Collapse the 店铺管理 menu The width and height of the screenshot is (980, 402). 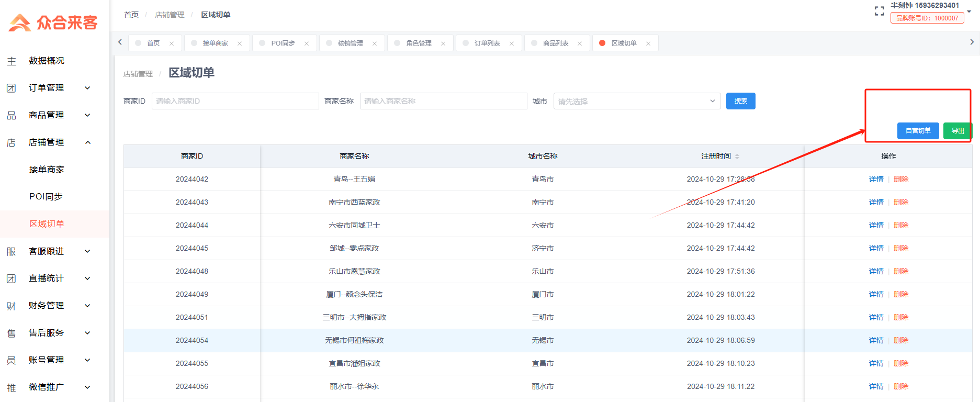88,142
